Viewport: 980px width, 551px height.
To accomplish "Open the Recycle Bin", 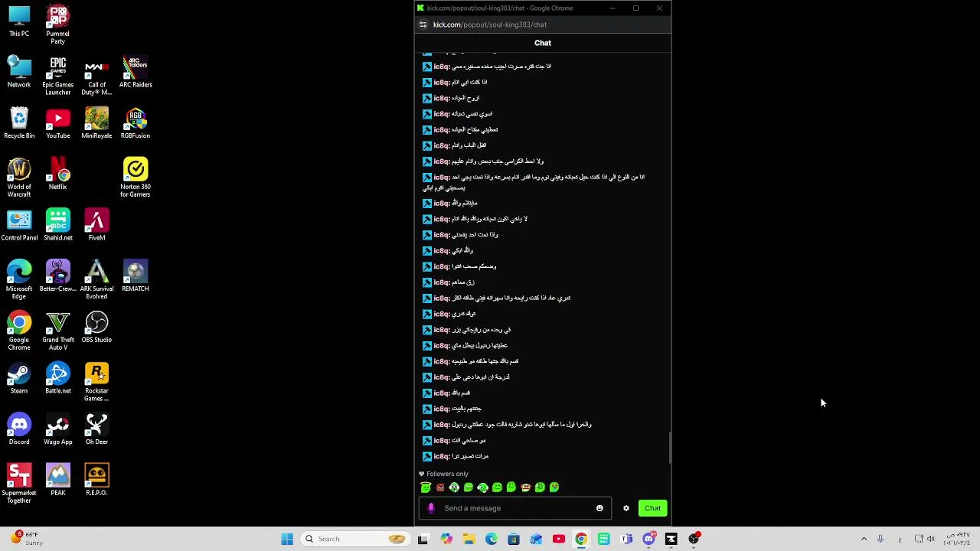I will (x=19, y=124).
